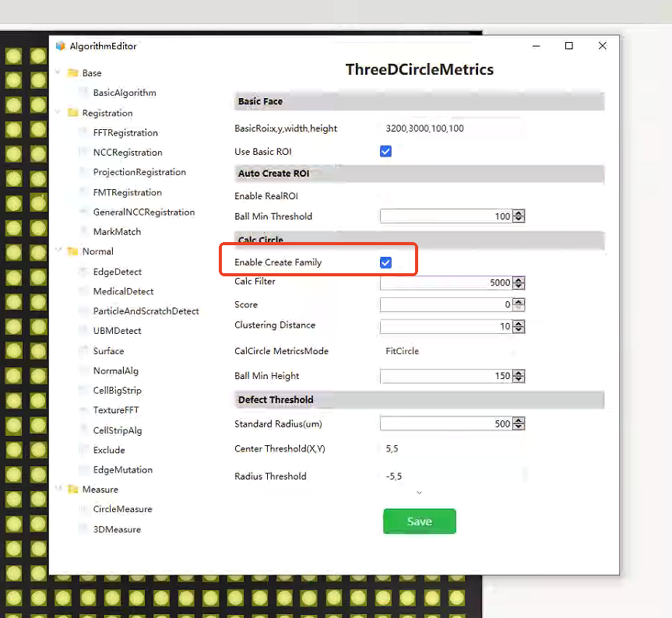
Task: Select Surface in the tree
Action: [x=108, y=351]
